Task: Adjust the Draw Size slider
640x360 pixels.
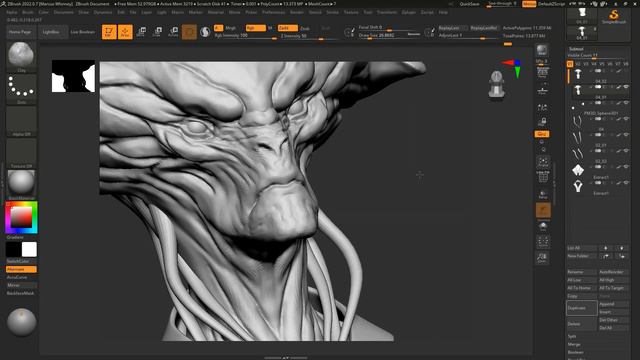Action: 389,36
